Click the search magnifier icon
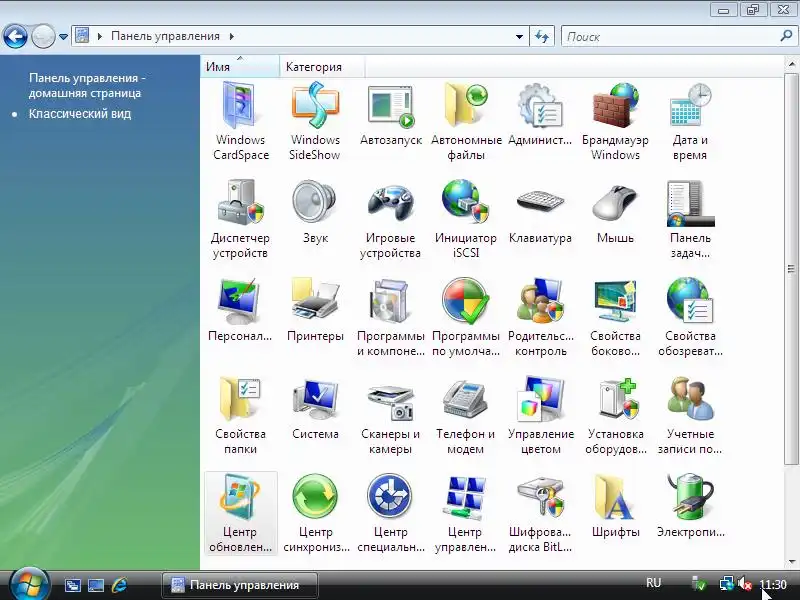 [786, 36]
